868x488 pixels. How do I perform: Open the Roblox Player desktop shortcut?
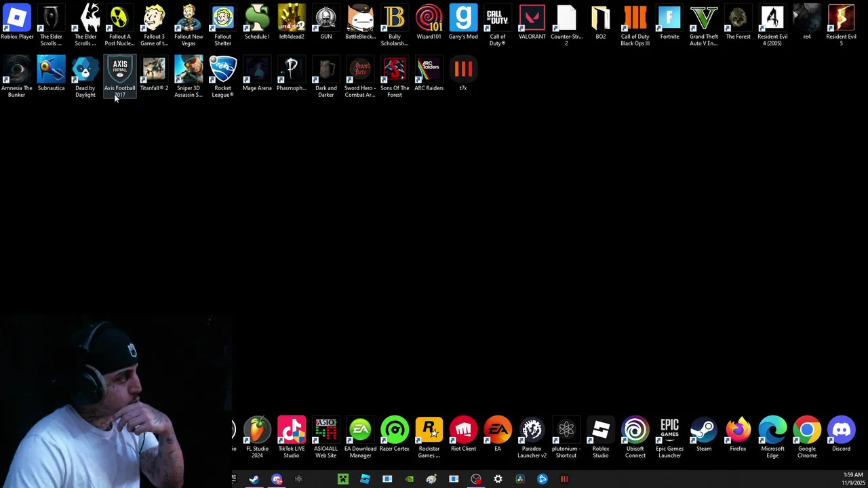click(x=17, y=23)
